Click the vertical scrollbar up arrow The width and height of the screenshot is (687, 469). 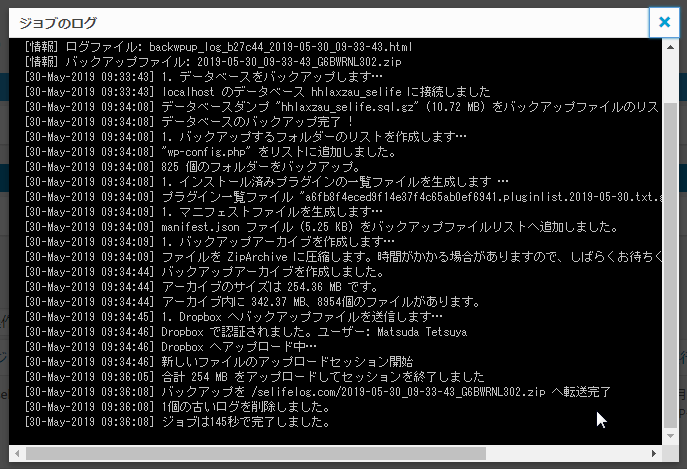click(669, 46)
